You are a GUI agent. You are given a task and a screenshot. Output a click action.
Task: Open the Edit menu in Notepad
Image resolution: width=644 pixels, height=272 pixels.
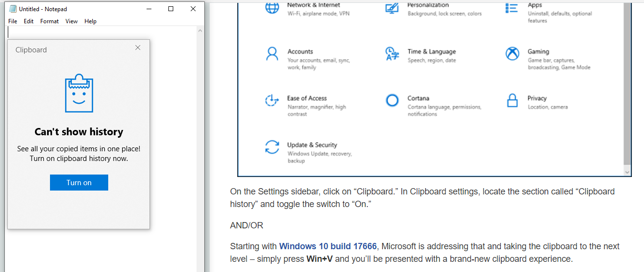click(29, 21)
